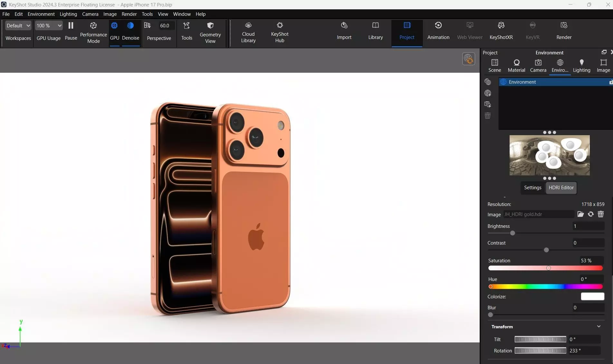The image size is (613, 364).
Task: Open the Window menu
Action: 182,14
